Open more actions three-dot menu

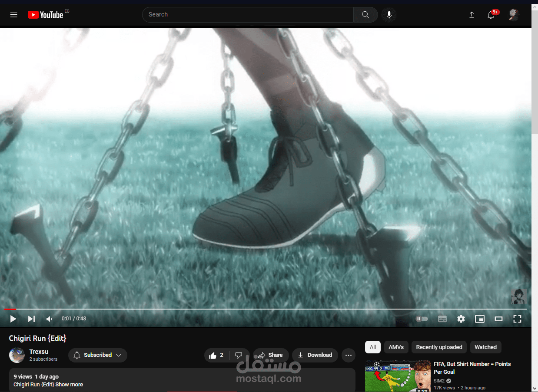[x=349, y=355]
